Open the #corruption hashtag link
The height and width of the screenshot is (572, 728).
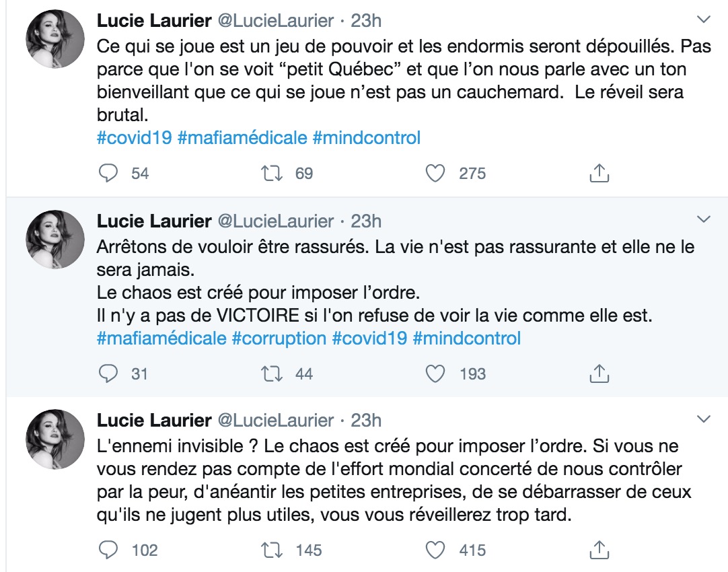click(279, 338)
